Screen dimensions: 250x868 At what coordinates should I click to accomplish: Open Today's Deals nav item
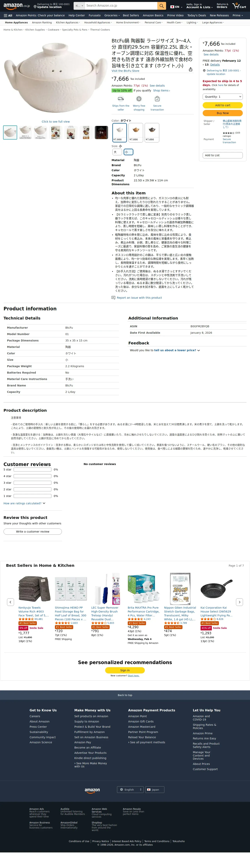point(197,16)
